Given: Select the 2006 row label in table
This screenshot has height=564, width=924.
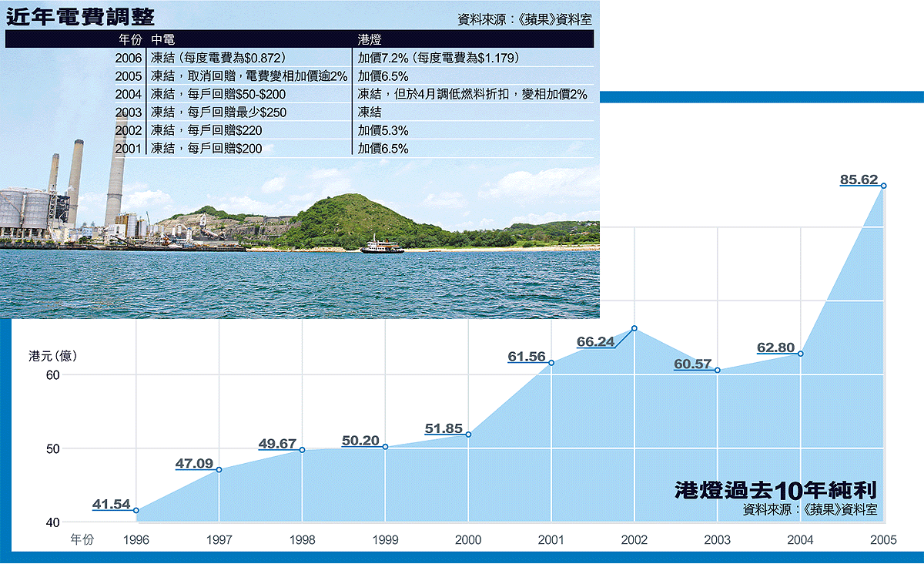Looking at the screenshot, I should (x=129, y=58).
